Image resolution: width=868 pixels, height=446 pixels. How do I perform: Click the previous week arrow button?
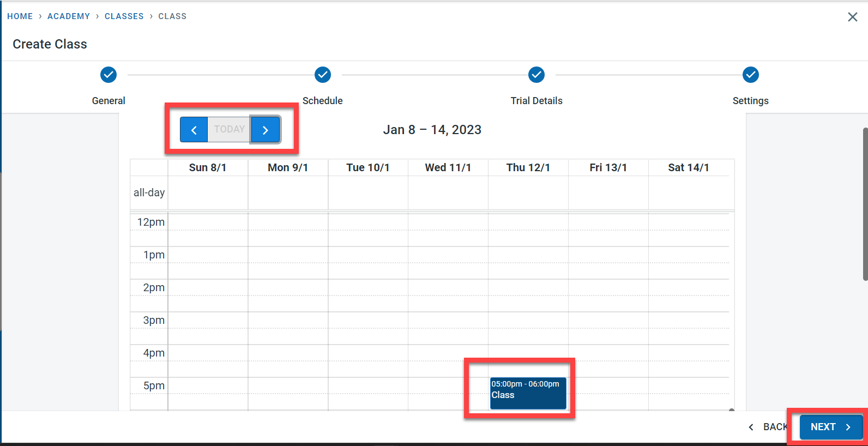194,130
